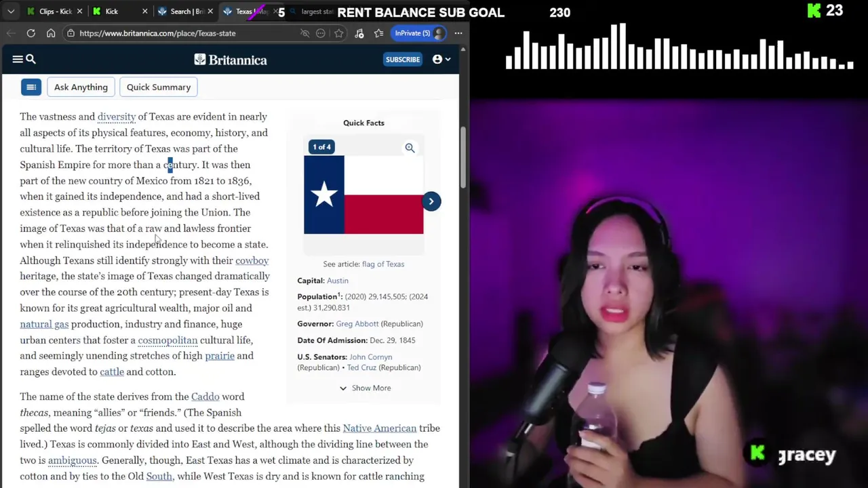Click the 'Date Of Admission' text
The height and width of the screenshot is (488, 868).
click(x=332, y=340)
